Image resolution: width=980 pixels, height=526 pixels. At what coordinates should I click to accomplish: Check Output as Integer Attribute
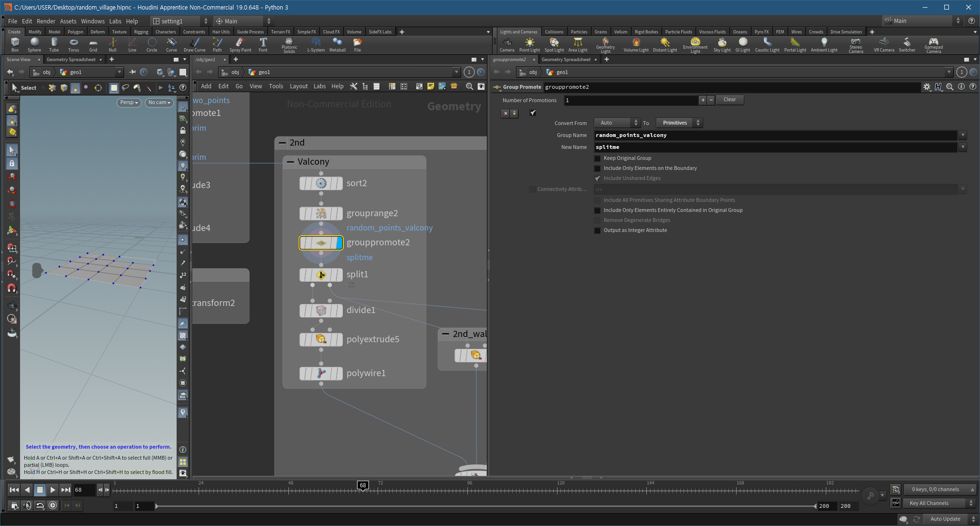click(597, 231)
